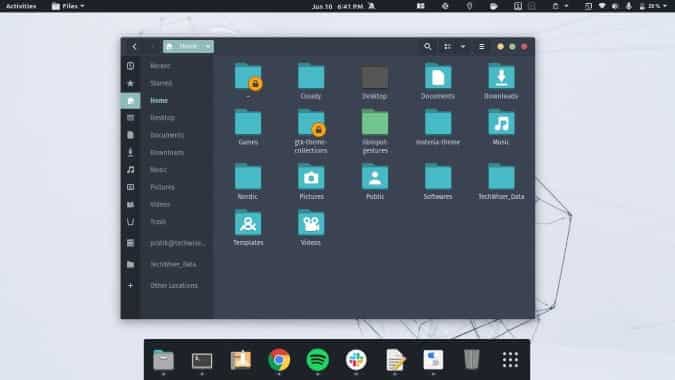Open the Home path bar dropdown
Screen dimensions: 675x380
point(188,46)
